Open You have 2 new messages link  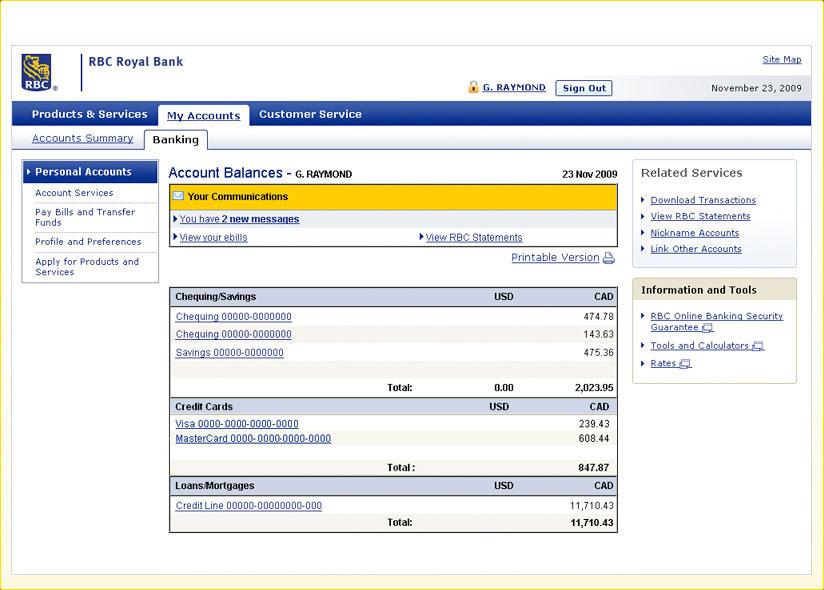(x=239, y=219)
